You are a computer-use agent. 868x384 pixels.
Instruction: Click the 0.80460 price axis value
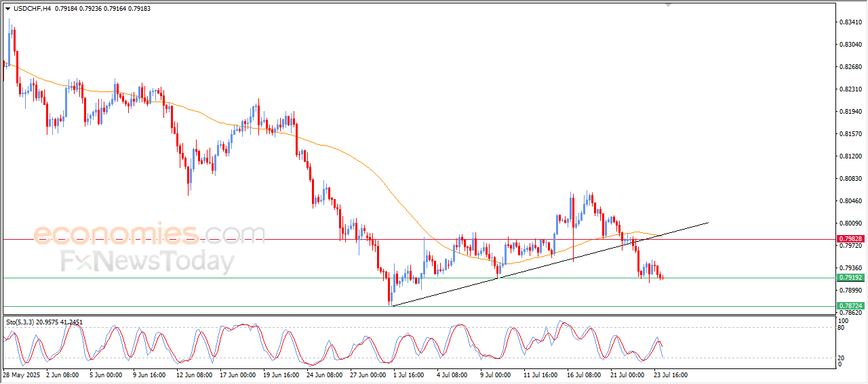pos(851,201)
